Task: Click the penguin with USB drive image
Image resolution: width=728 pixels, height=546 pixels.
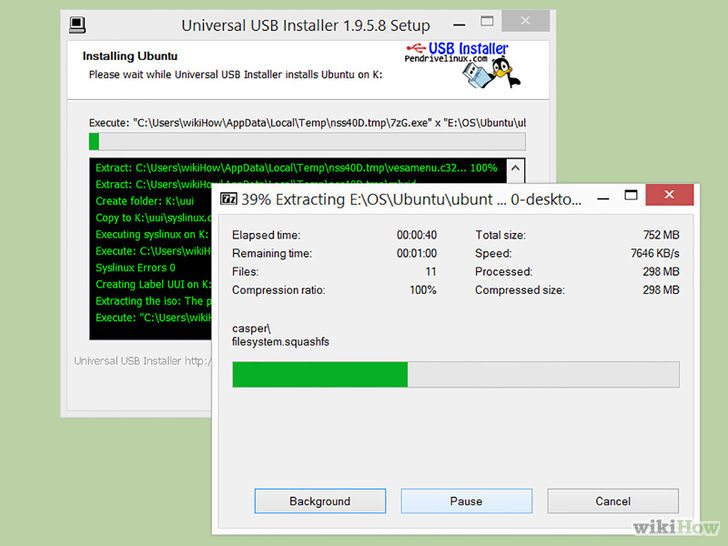Action: tap(491, 73)
